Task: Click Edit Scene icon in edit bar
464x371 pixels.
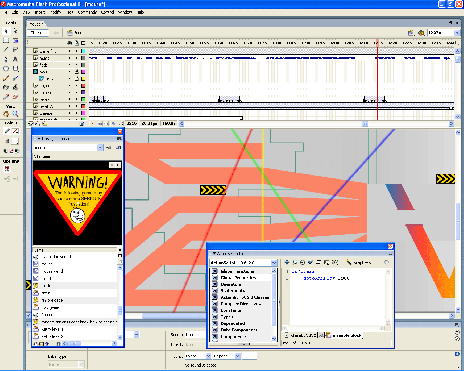Action: 411,33
